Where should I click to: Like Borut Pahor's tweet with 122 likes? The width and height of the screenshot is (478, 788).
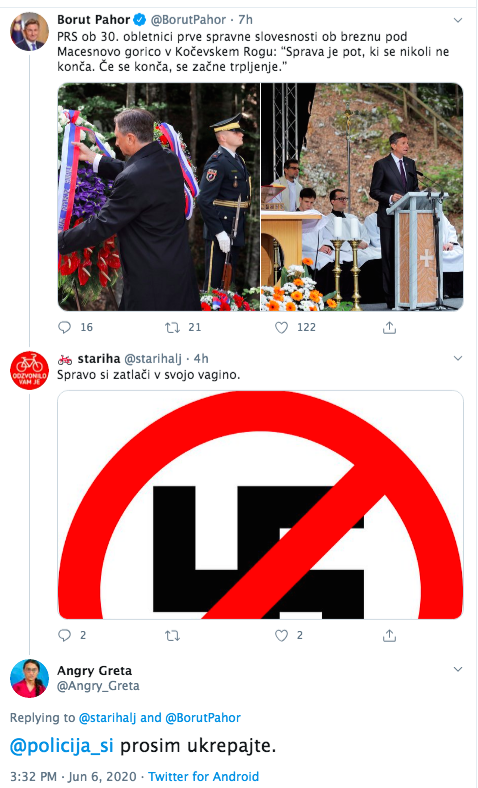point(281,328)
